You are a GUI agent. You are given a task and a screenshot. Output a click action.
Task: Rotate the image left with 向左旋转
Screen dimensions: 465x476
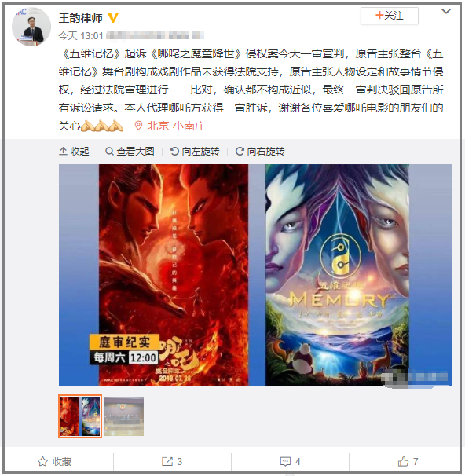click(195, 151)
